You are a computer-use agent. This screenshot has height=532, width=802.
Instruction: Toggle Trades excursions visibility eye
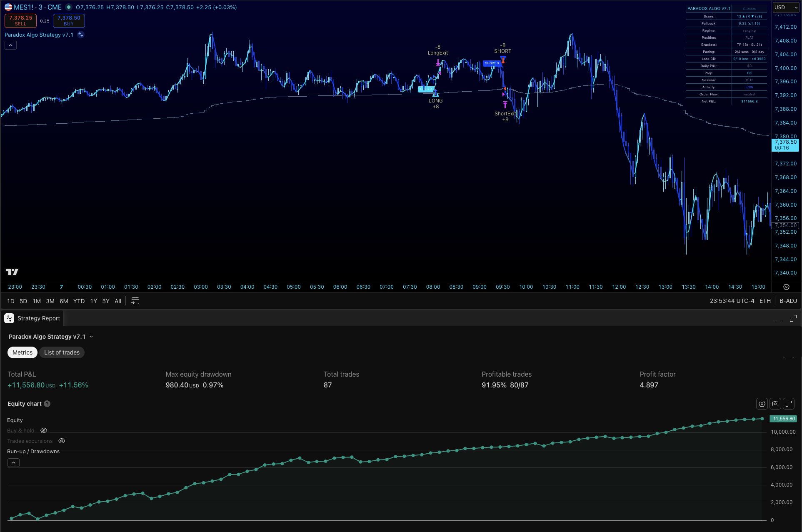click(x=62, y=441)
